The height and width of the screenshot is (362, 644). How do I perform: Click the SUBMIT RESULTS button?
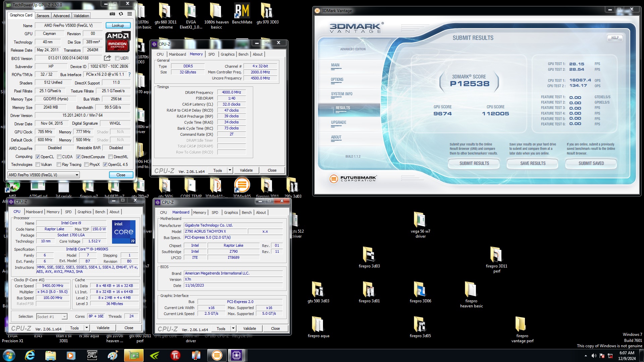pyautogui.click(x=474, y=163)
